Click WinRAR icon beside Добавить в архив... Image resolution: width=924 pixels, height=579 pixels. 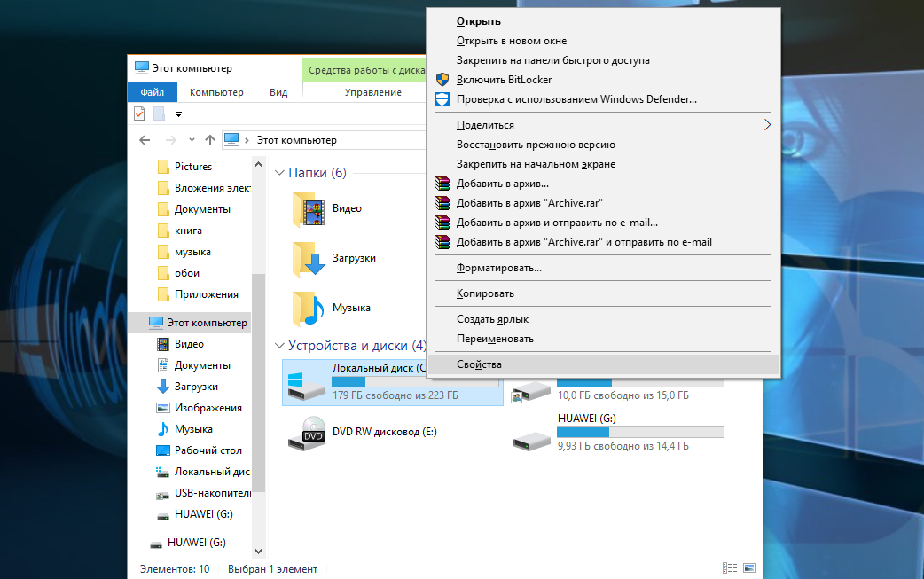pos(442,184)
